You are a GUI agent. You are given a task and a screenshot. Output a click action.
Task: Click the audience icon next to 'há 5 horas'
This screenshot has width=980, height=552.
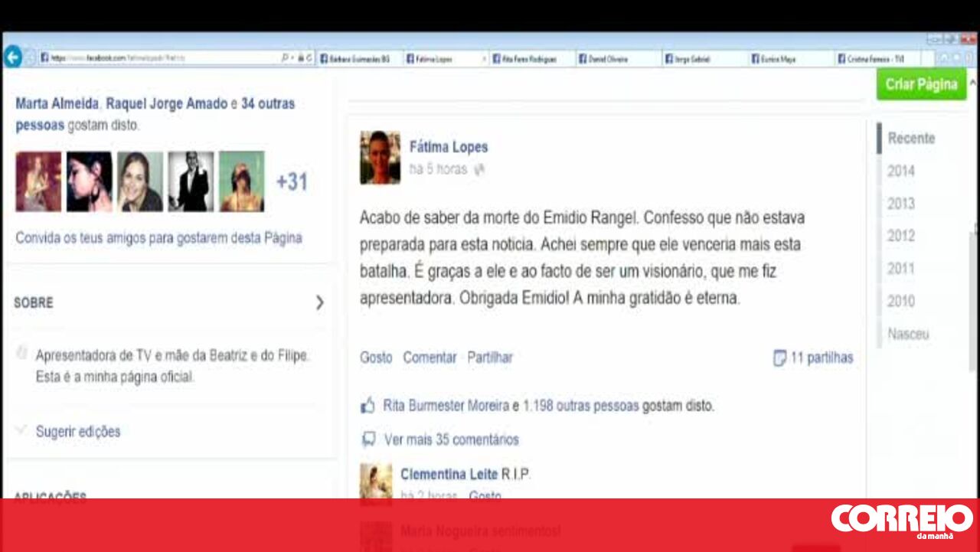click(x=479, y=170)
